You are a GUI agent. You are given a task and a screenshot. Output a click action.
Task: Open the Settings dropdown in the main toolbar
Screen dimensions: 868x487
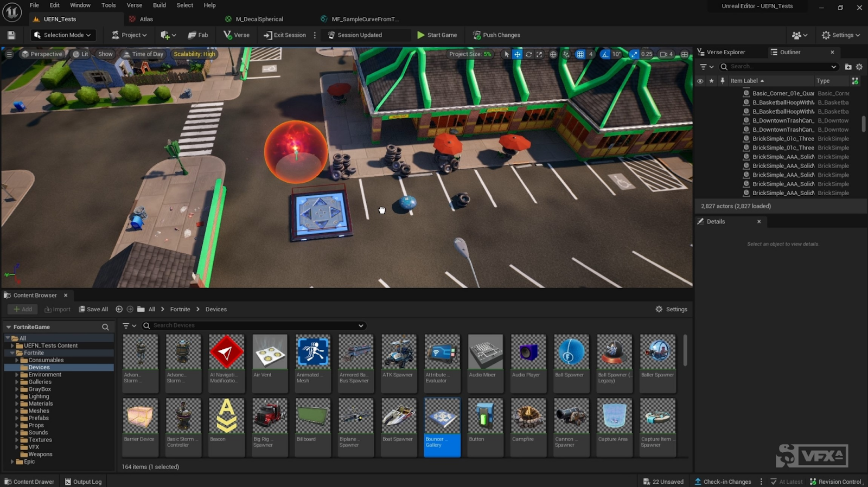841,35
